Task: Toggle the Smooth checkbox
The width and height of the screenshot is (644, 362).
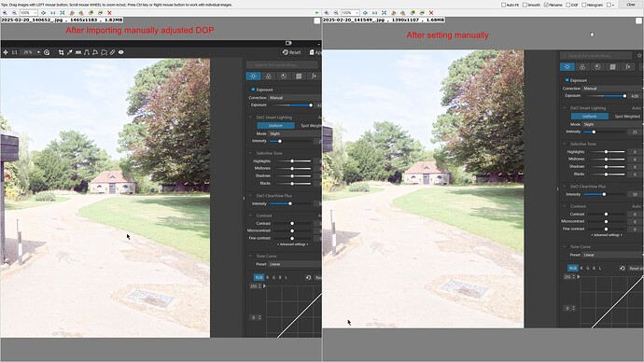Action: (x=525, y=5)
